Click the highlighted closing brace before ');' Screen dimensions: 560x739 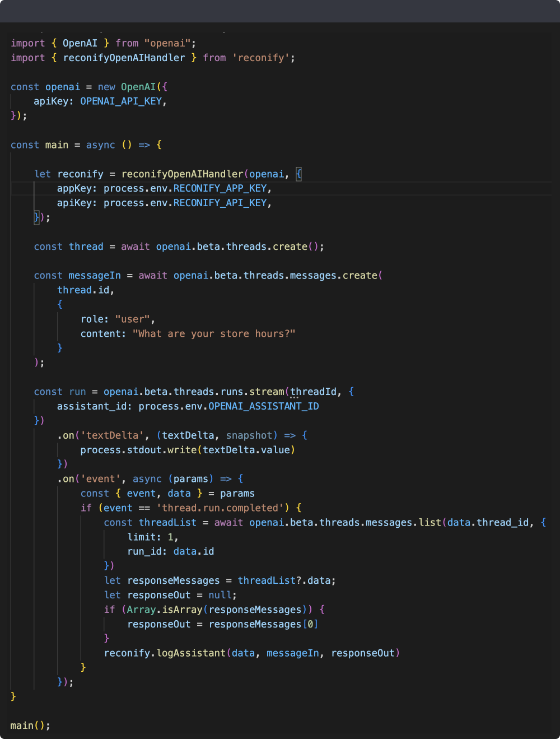pos(36,217)
